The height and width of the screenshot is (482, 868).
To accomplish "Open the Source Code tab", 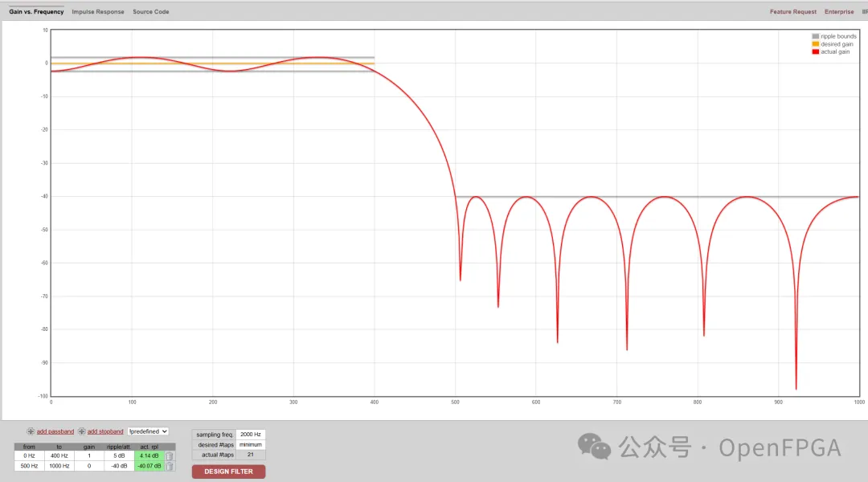I will pyautogui.click(x=151, y=12).
